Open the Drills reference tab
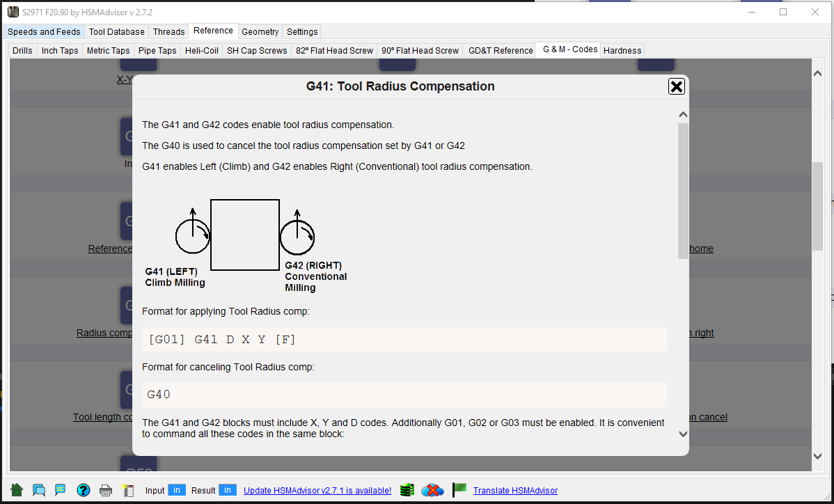834x504 pixels. (22, 51)
